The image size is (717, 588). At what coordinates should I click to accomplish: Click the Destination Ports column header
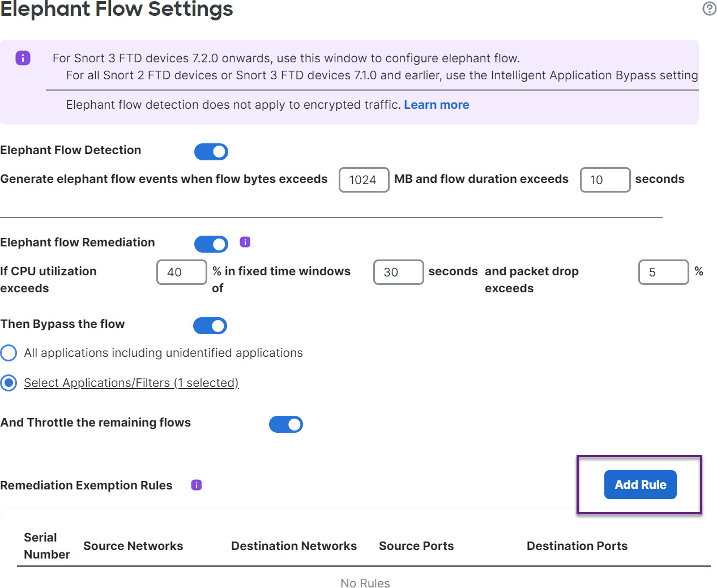(x=577, y=546)
